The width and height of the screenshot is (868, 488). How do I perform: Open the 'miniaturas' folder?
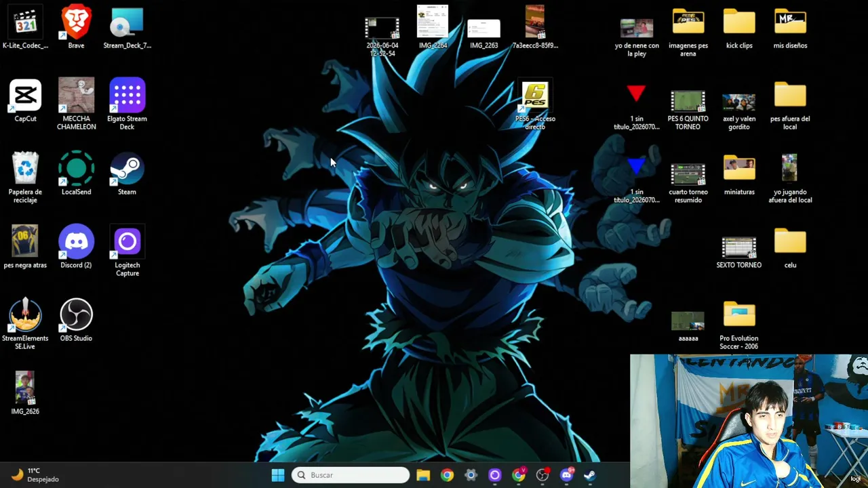click(x=739, y=175)
